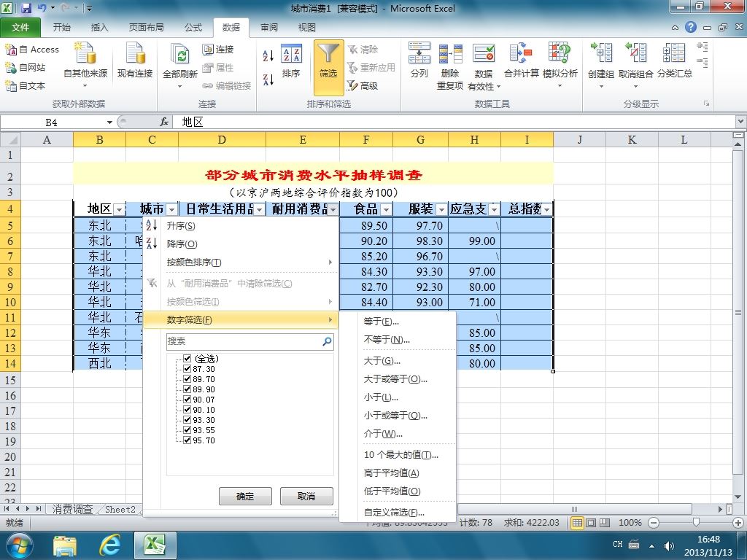Screen dimensions: 747x560
Task: Sort descending Z to A ribbon icon
Action: [x=268, y=79]
